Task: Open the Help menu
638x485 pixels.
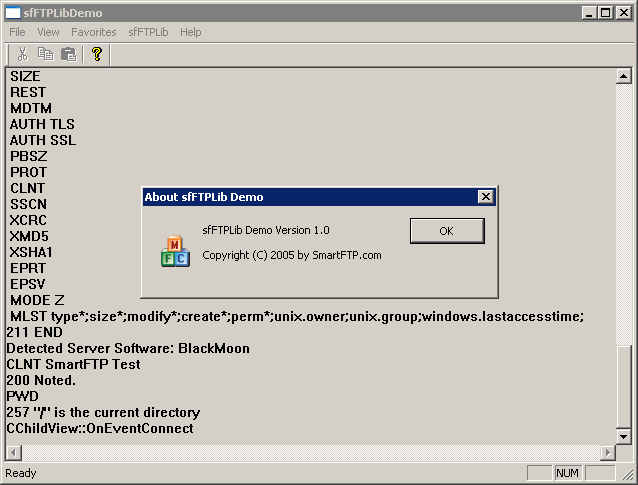Action: pyautogui.click(x=190, y=32)
